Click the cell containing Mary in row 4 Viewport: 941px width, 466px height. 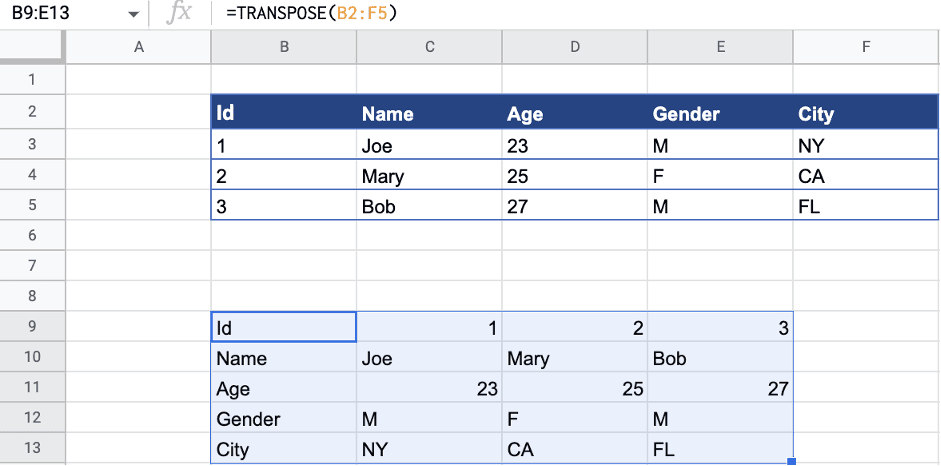(429, 177)
